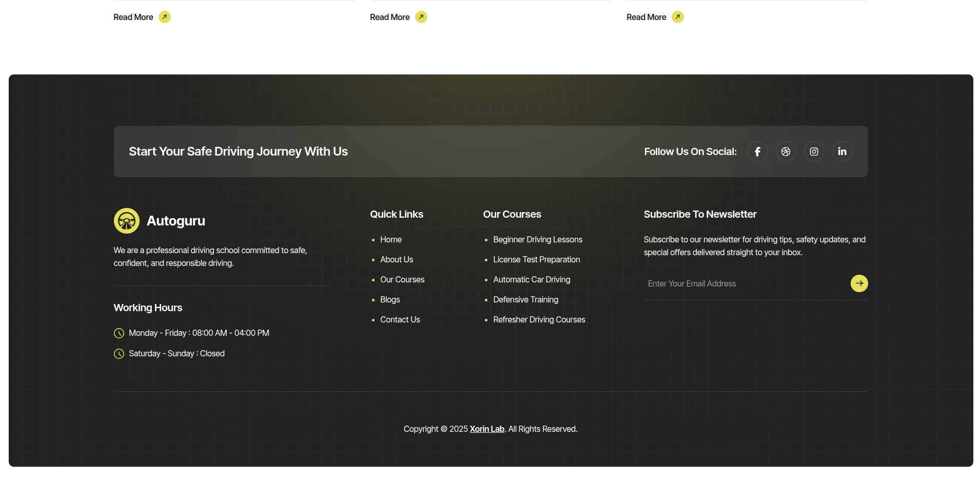
Task: Click the Autoguru steering wheel logo
Action: (x=127, y=221)
